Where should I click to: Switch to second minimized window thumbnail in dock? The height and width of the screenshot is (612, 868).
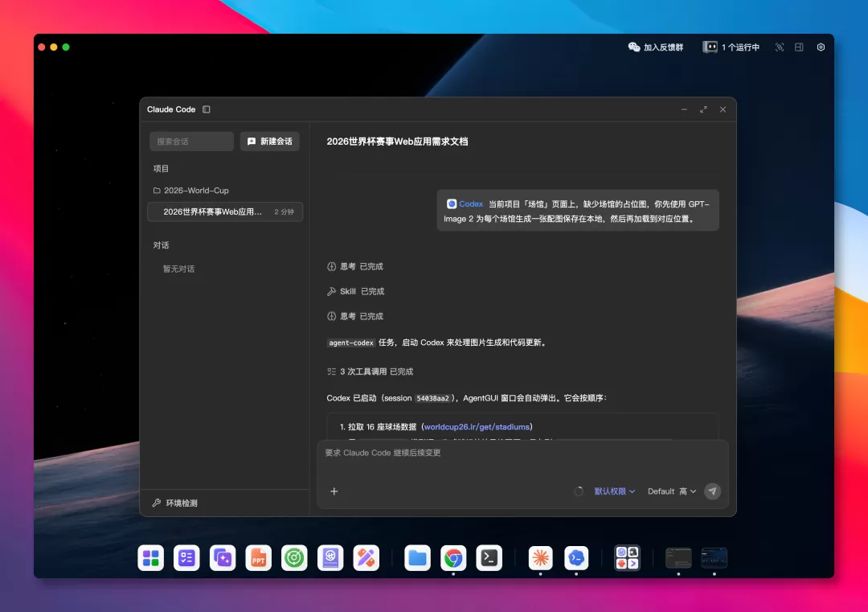pos(714,558)
